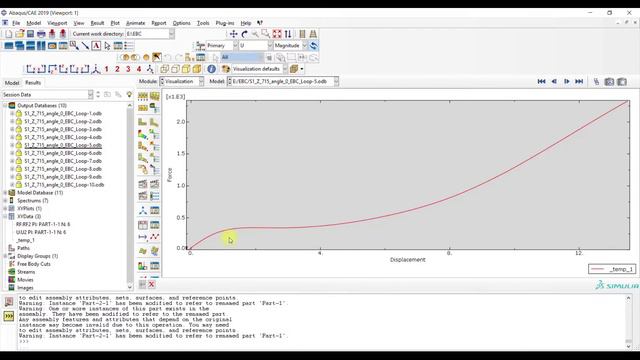Select the Pan view tool
The image size is (640, 360).
point(233,34)
